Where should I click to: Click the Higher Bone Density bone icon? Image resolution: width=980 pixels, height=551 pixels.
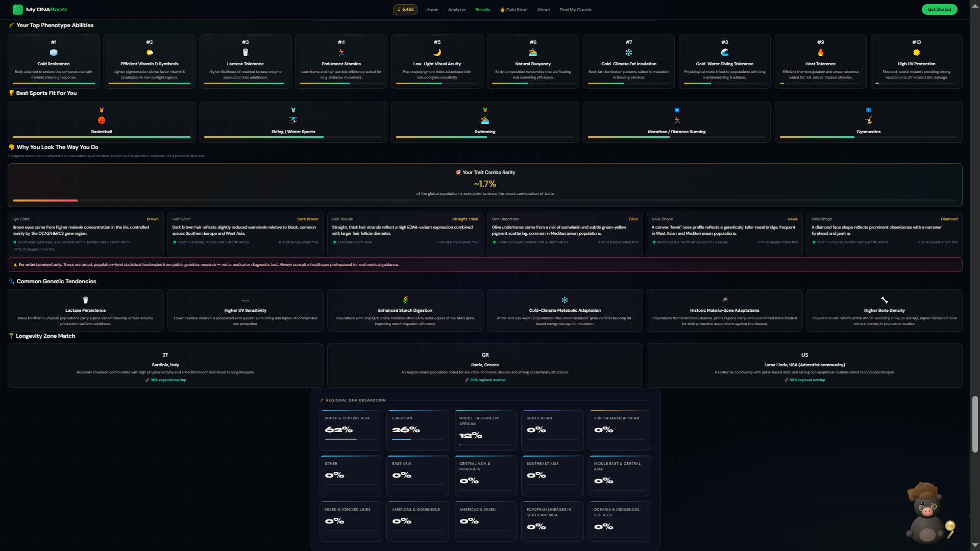tap(885, 300)
